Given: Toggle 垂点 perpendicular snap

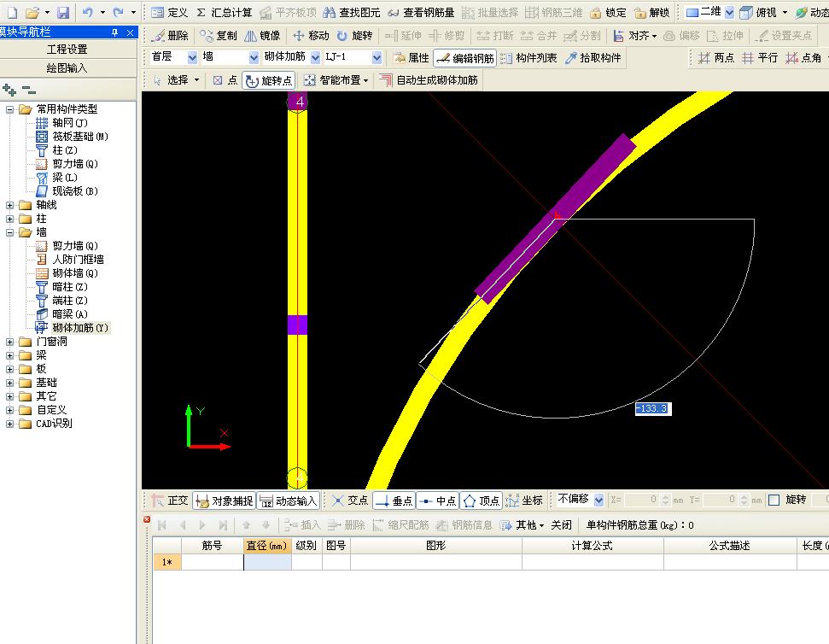Looking at the screenshot, I should point(394,501).
